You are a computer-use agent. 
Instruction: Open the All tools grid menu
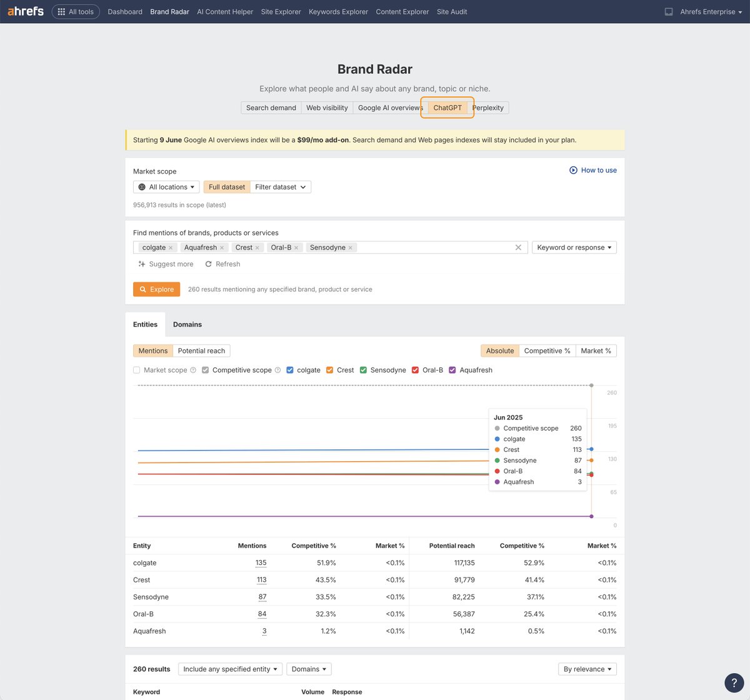coord(76,12)
